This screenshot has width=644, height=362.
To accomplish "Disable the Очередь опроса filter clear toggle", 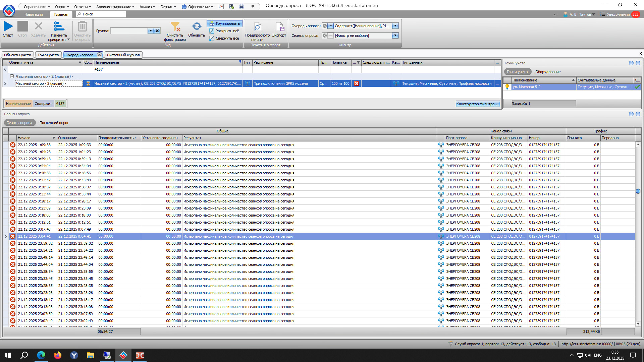I will tap(325, 26).
